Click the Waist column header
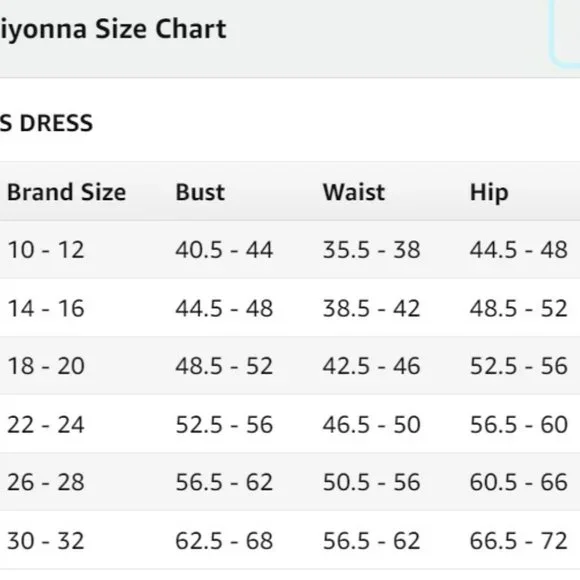The width and height of the screenshot is (580, 580). [x=354, y=192]
